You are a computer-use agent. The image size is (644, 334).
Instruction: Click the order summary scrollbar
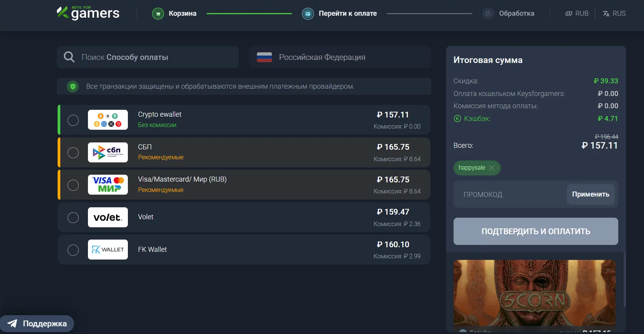pos(624,280)
